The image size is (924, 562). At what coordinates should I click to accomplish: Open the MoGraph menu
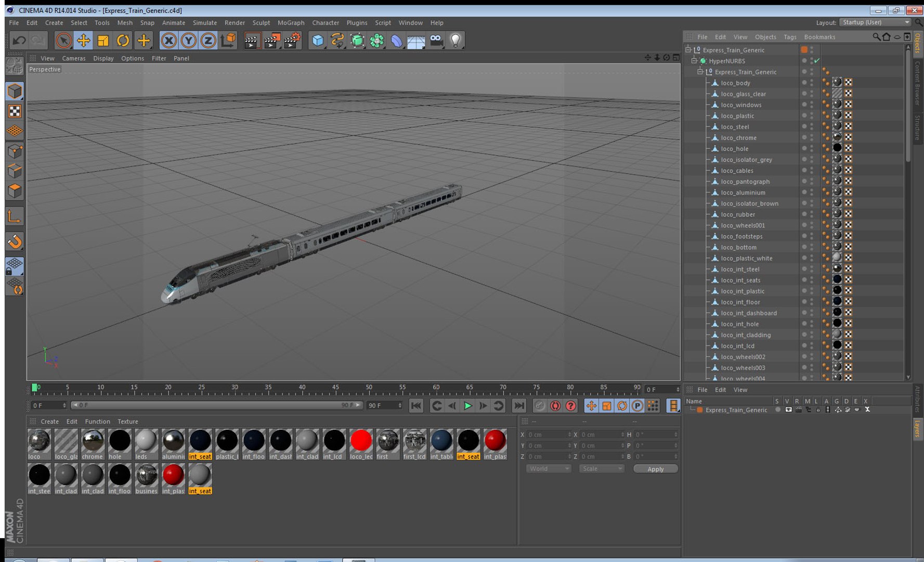(291, 23)
